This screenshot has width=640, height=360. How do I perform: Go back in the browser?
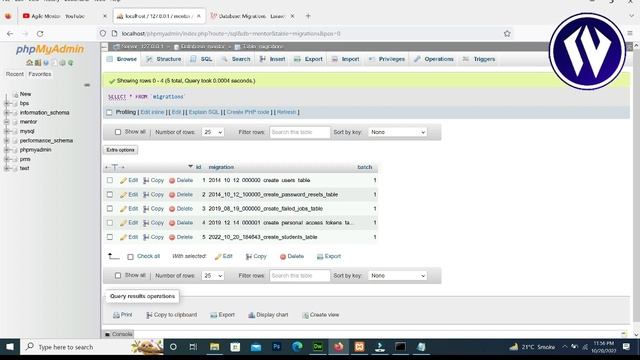(x=10, y=34)
